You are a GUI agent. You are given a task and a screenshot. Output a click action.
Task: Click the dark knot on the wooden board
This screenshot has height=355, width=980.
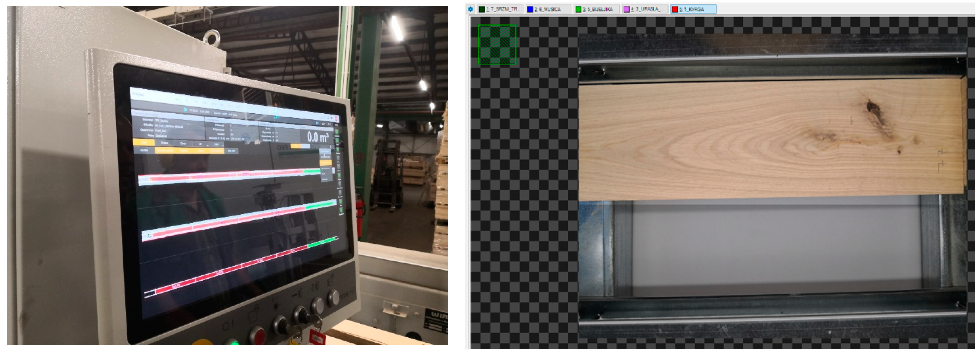[x=872, y=108]
